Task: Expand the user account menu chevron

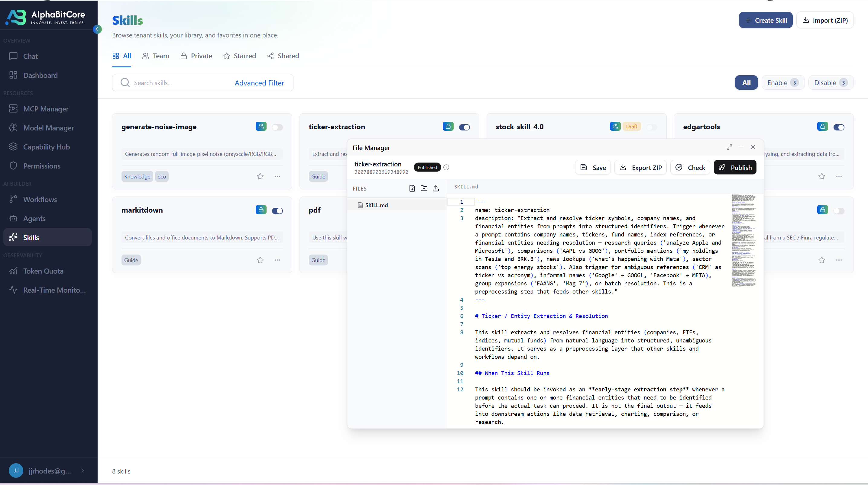Action: (x=83, y=471)
